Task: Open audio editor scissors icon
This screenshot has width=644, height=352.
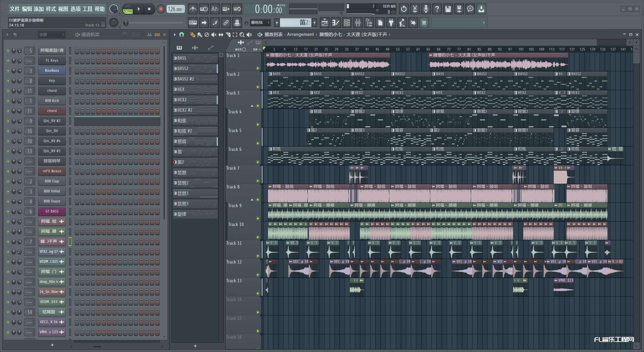Action: coord(415,9)
